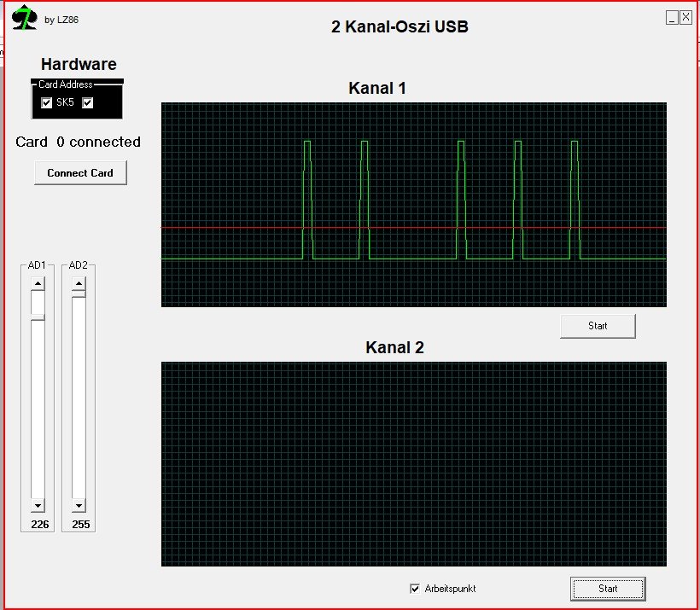Click the 'Kanal 1' heading
The width and height of the screenshot is (700, 610).
point(377,88)
